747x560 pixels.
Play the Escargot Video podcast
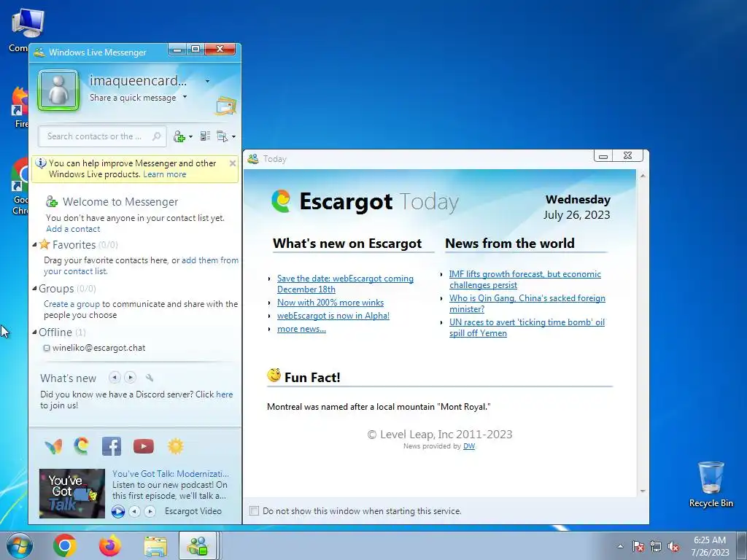click(118, 511)
